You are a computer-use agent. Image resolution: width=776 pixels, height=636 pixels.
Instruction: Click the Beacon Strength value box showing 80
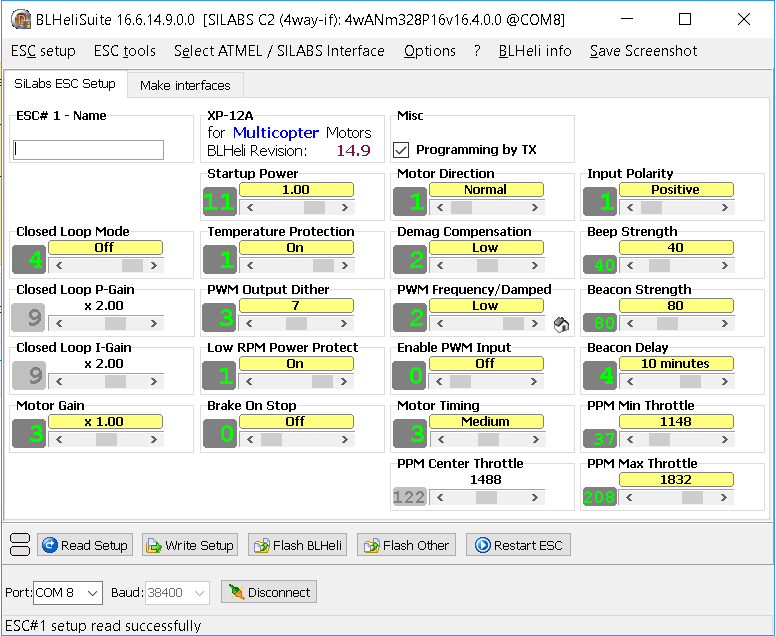(600, 323)
